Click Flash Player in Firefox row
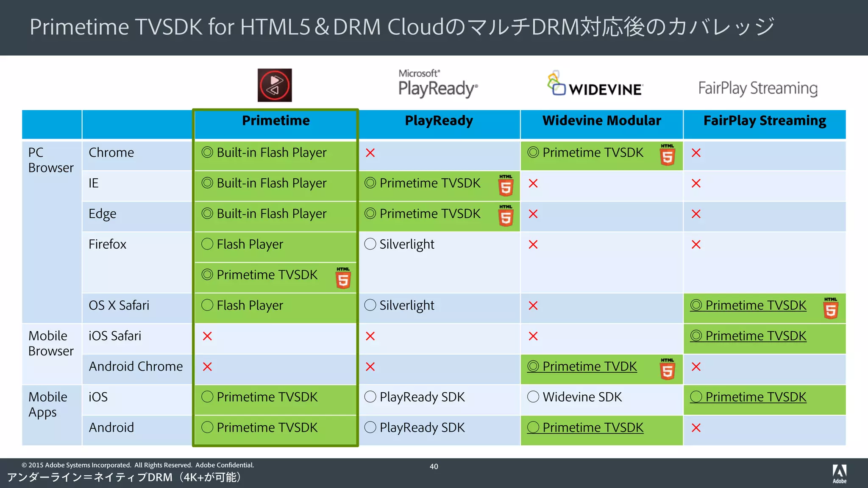This screenshot has width=868, height=488. click(250, 244)
